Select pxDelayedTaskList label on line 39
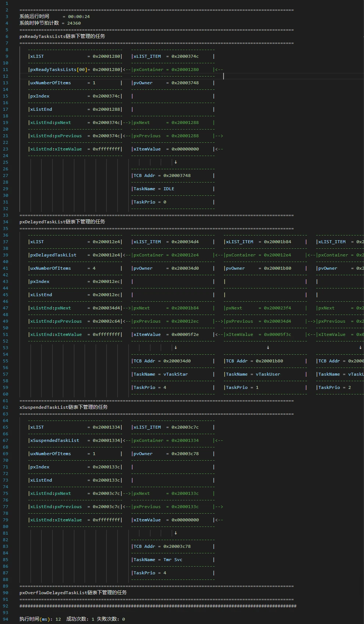364x624 pixels. pyautogui.click(x=53, y=255)
